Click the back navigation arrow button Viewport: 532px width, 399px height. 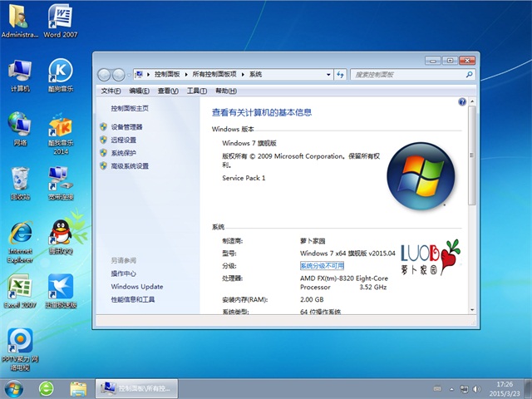coord(104,75)
